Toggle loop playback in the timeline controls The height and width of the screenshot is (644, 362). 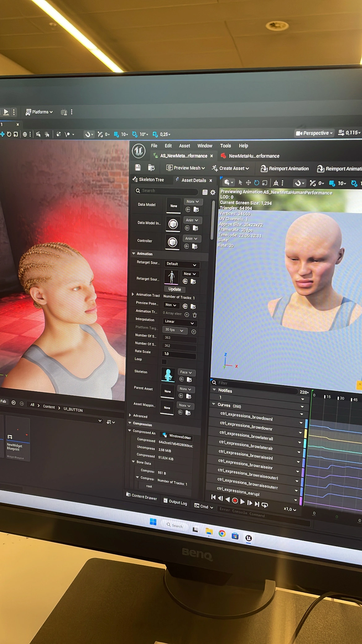click(265, 505)
